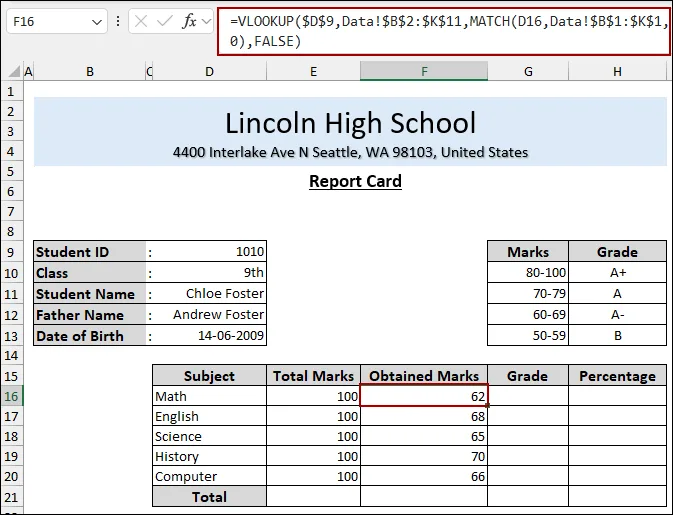Screen dimensions: 673x515
Task: Click the Marks header in grade table
Action: pos(528,252)
